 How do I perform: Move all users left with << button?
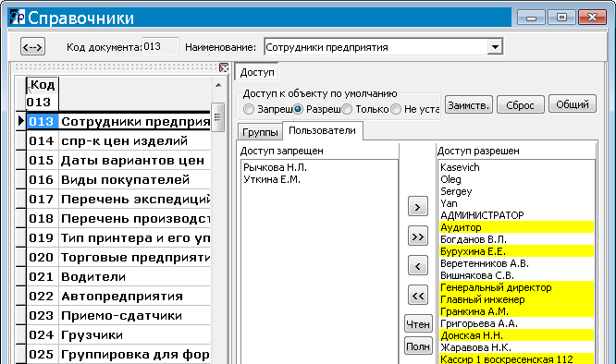418,296
